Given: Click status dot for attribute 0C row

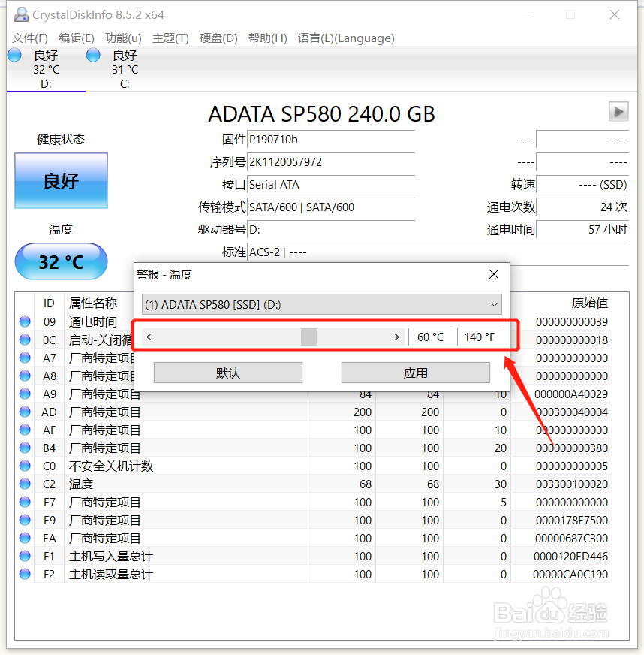Looking at the screenshot, I should pos(25,340).
